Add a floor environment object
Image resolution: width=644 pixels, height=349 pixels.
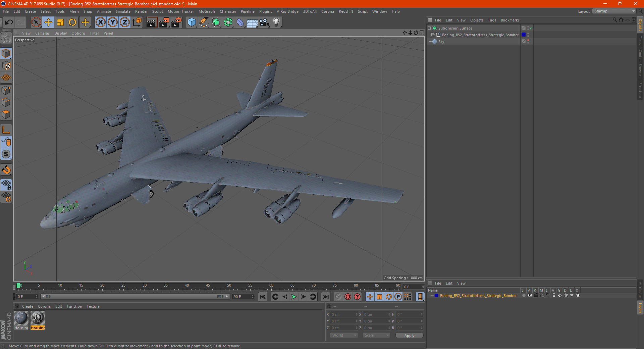(x=252, y=22)
